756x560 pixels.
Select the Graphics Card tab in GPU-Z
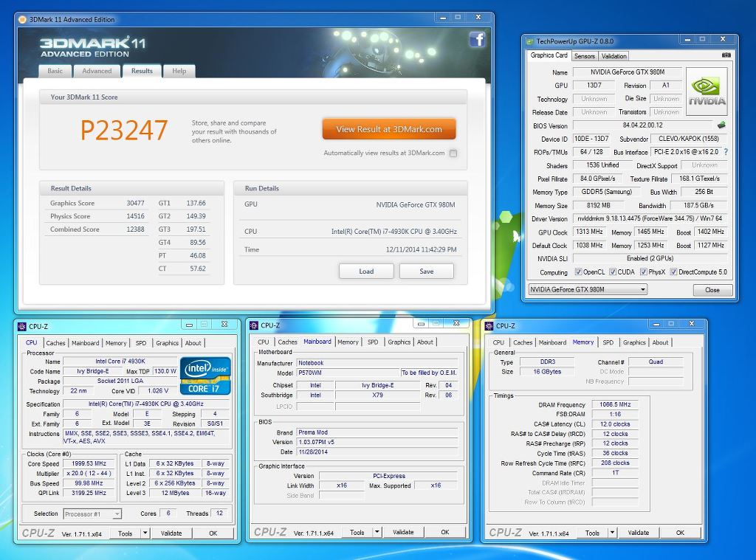coord(549,55)
